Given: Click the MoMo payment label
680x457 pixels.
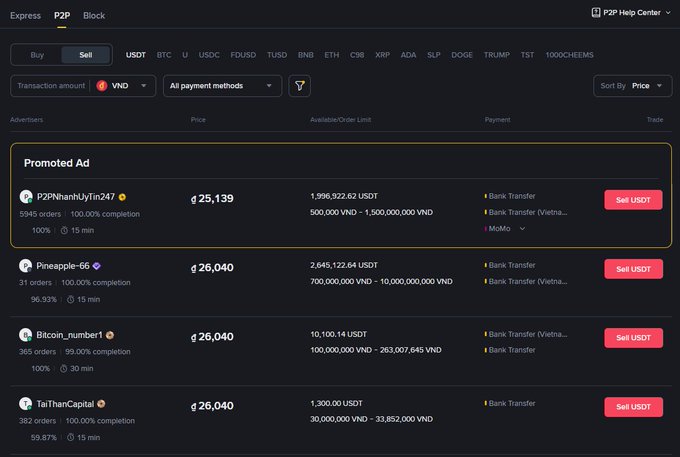Looking at the screenshot, I should point(500,228).
